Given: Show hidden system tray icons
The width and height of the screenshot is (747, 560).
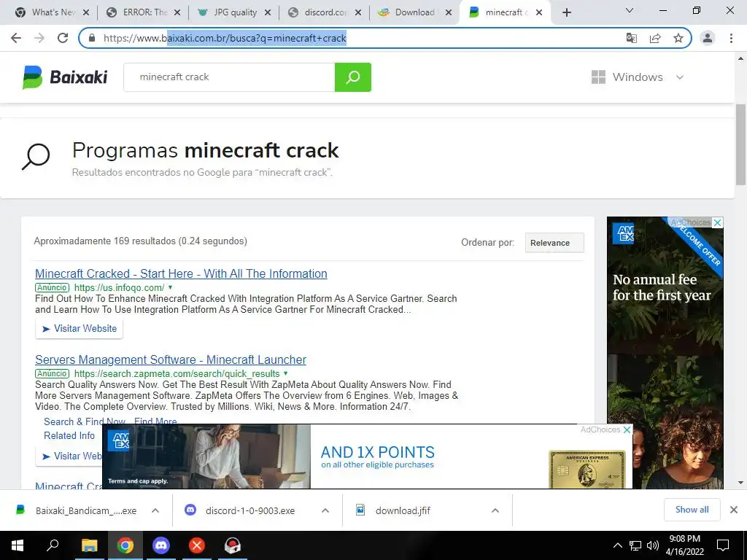Looking at the screenshot, I should point(617,545).
